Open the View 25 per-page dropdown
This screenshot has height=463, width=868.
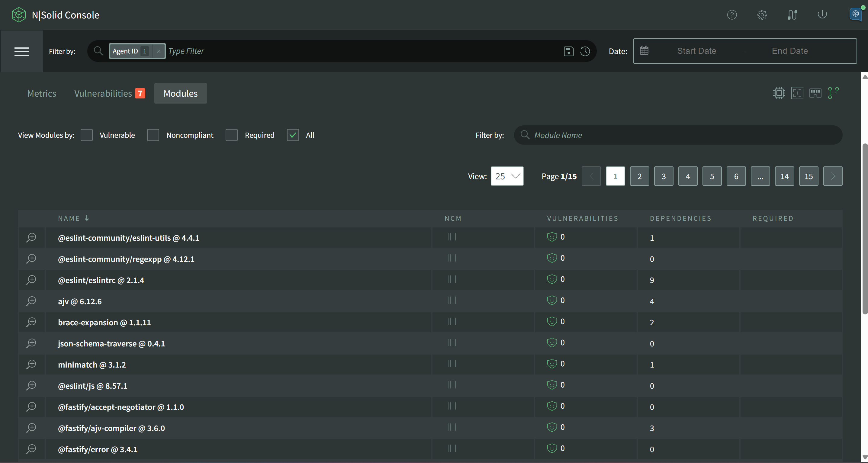[507, 176]
